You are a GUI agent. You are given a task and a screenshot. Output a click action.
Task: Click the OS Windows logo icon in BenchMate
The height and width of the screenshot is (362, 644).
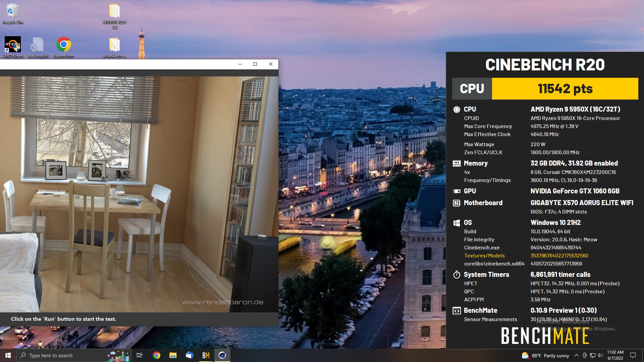coord(457,223)
